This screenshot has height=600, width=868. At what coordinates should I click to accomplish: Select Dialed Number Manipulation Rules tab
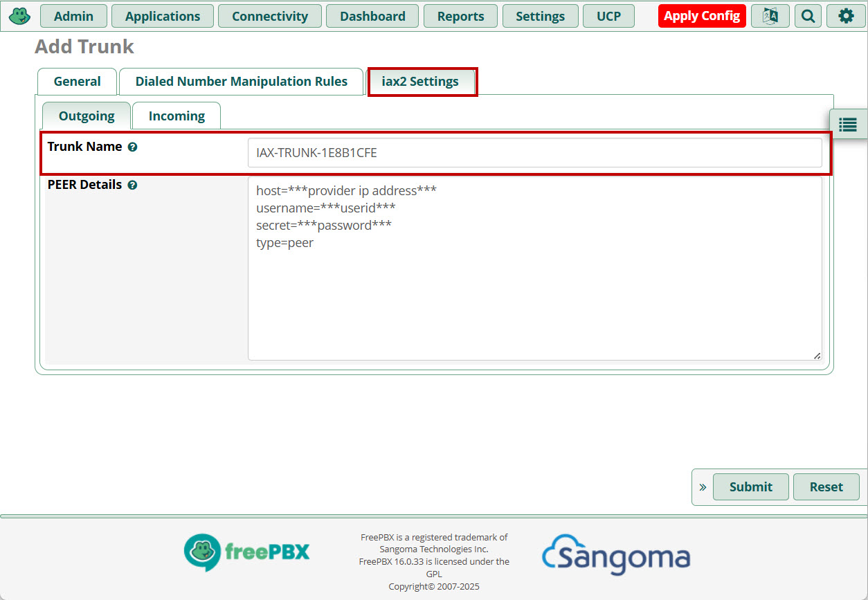(241, 82)
